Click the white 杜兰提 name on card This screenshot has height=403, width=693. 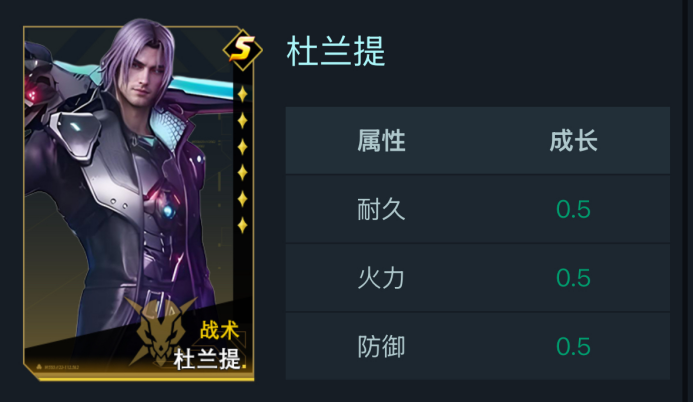pyautogui.click(x=207, y=359)
